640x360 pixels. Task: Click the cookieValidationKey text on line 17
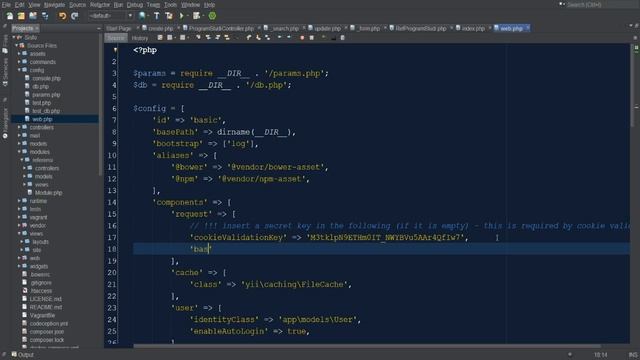point(238,238)
